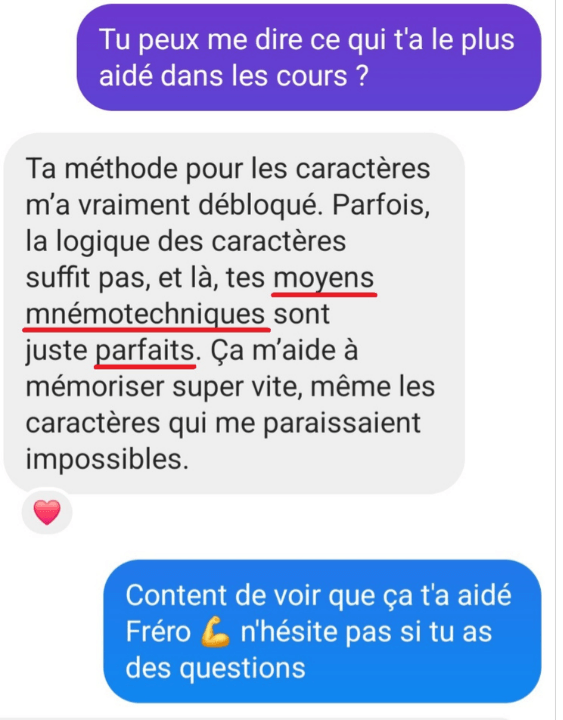Click the underlined word 'moyens'

324,278
